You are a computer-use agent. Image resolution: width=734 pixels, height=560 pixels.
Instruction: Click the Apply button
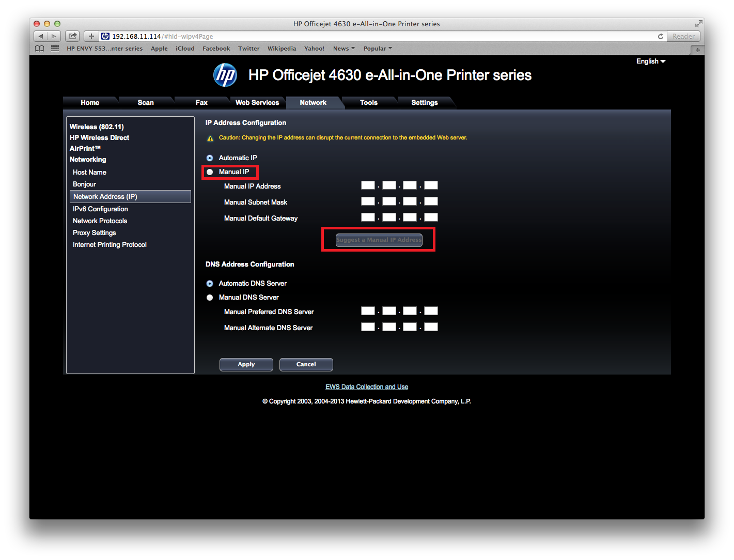pos(246,365)
